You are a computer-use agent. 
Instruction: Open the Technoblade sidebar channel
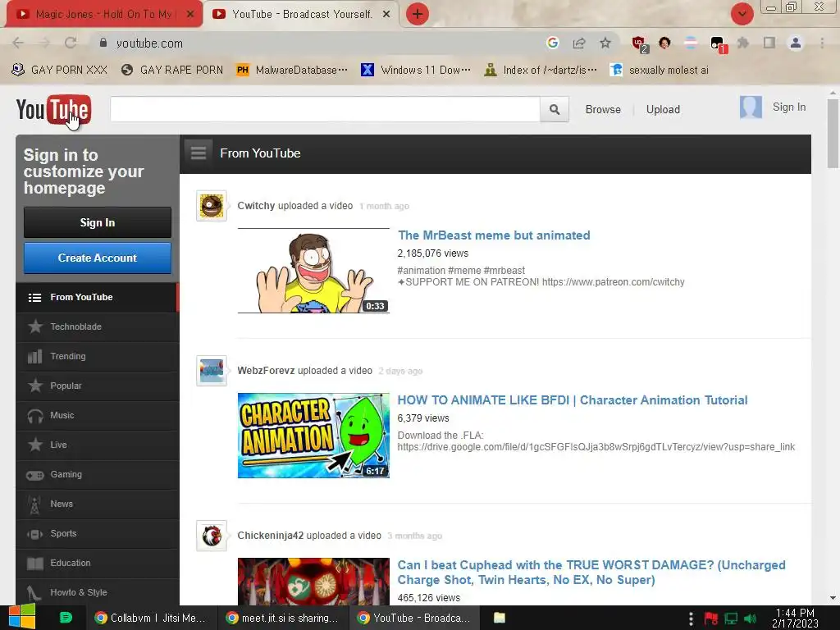(x=98, y=326)
